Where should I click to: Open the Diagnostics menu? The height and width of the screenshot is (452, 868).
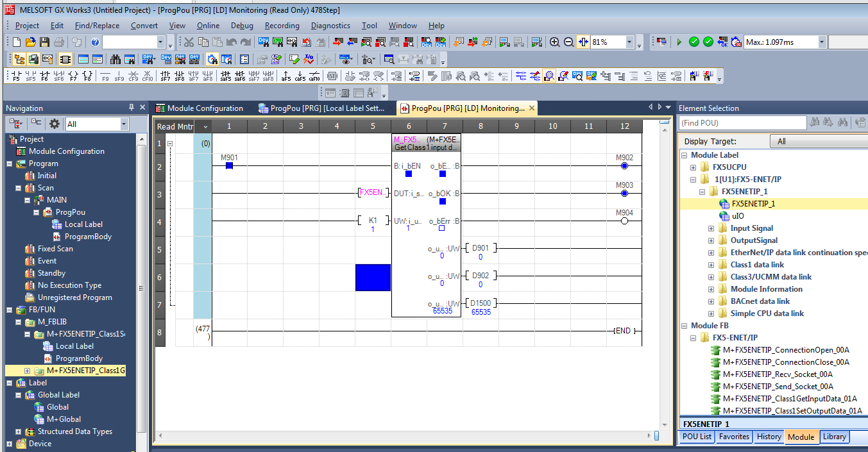point(330,26)
